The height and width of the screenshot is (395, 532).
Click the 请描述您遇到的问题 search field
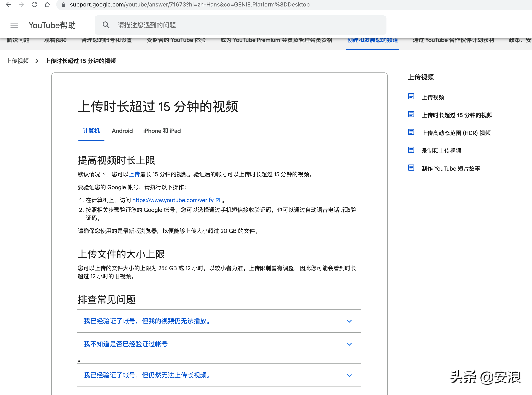[x=240, y=25]
